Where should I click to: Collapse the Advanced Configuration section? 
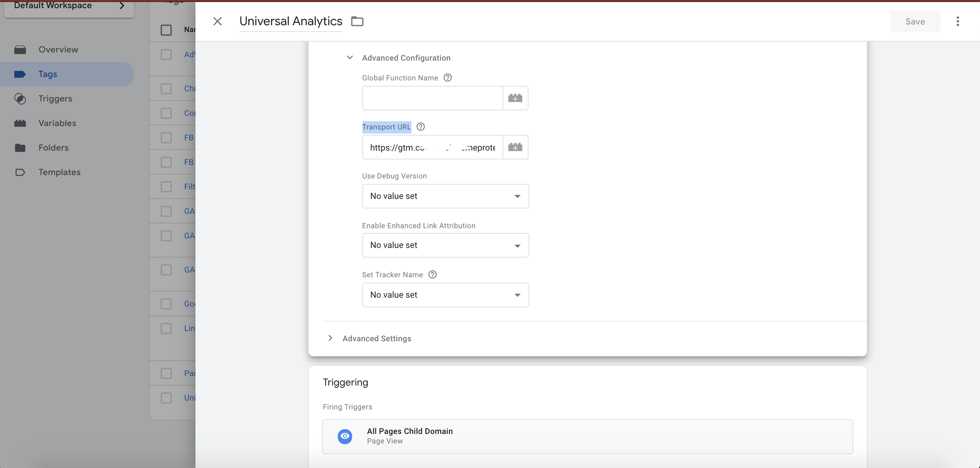(x=349, y=58)
